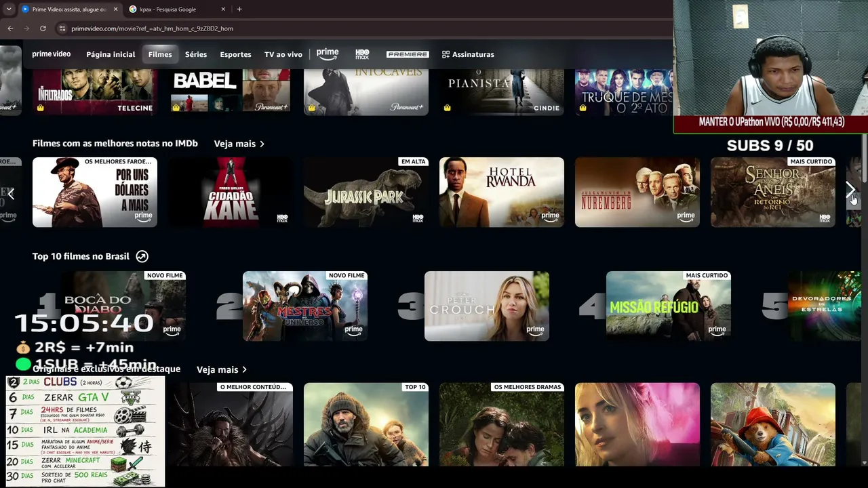
Task: Reload the Prime Video page
Action: tap(43, 28)
